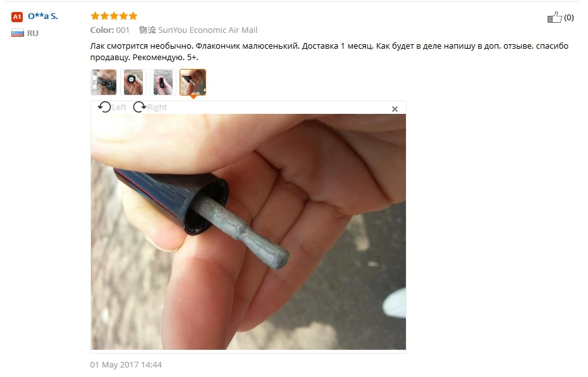This screenshot has height=377, width=588.
Task: Select the highlighted fourth photo thumbnail
Action: pos(193,82)
